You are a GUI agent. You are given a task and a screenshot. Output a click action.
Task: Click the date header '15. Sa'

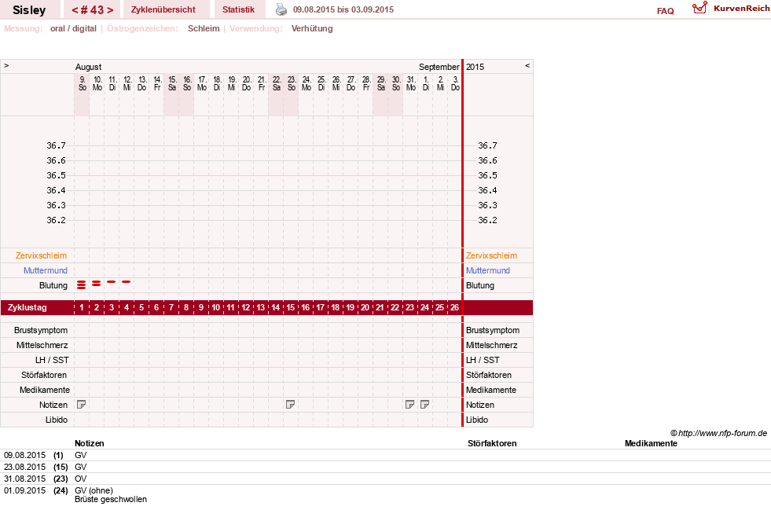pyautogui.click(x=172, y=83)
